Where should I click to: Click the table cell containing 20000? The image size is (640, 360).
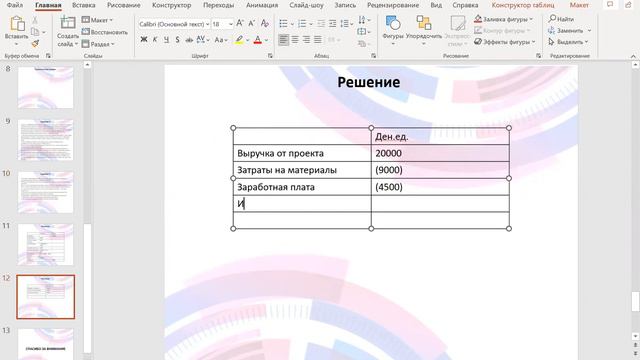[440, 153]
